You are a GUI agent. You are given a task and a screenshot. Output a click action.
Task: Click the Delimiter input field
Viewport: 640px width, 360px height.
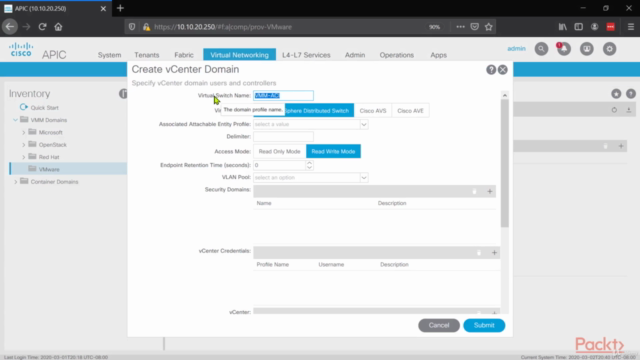(x=283, y=136)
